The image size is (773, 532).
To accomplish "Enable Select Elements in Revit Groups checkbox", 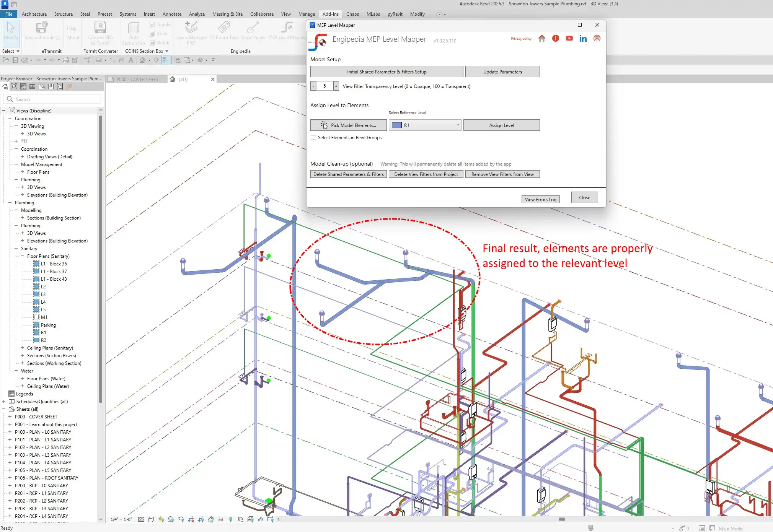I will pyautogui.click(x=313, y=138).
